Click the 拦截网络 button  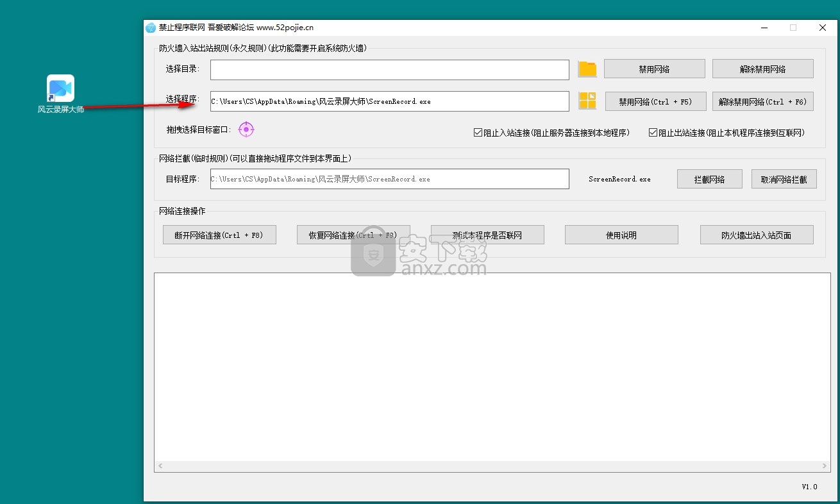[x=710, y=179]
